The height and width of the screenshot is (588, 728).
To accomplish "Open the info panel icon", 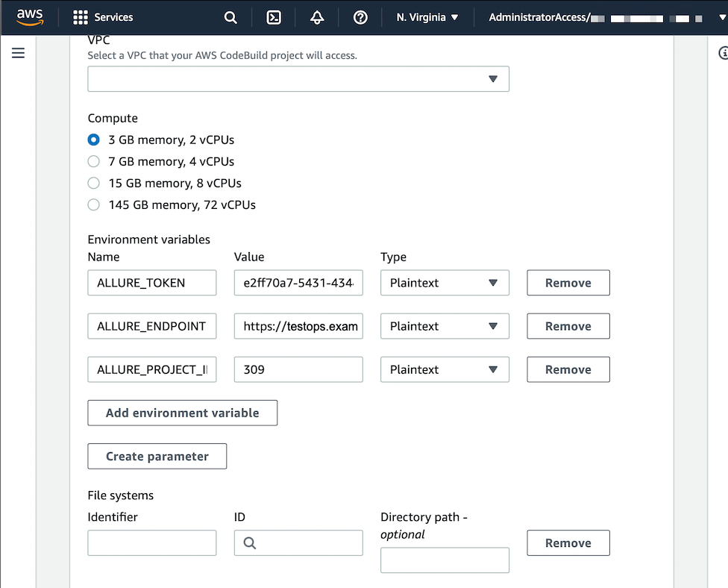I will click(721, 53).
